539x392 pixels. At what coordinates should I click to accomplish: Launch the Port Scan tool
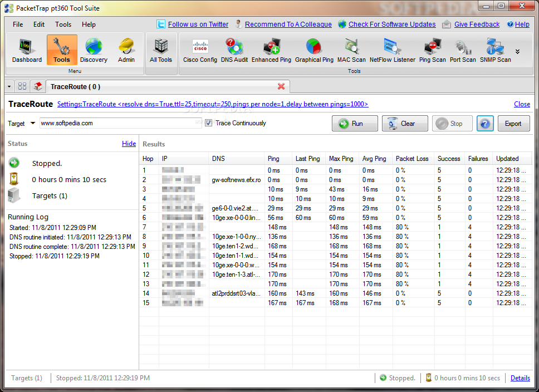463,51
